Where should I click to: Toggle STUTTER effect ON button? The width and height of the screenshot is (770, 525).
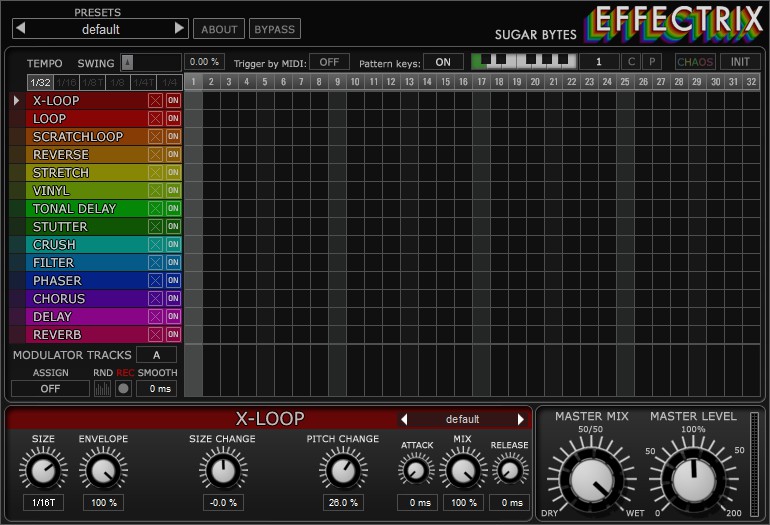click(x=173, y=226)
